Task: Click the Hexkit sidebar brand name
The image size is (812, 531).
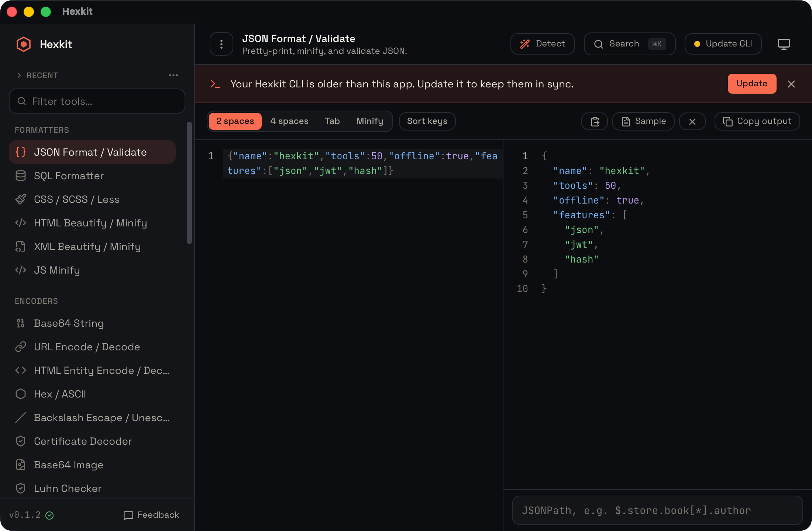Action: (56, 44)
